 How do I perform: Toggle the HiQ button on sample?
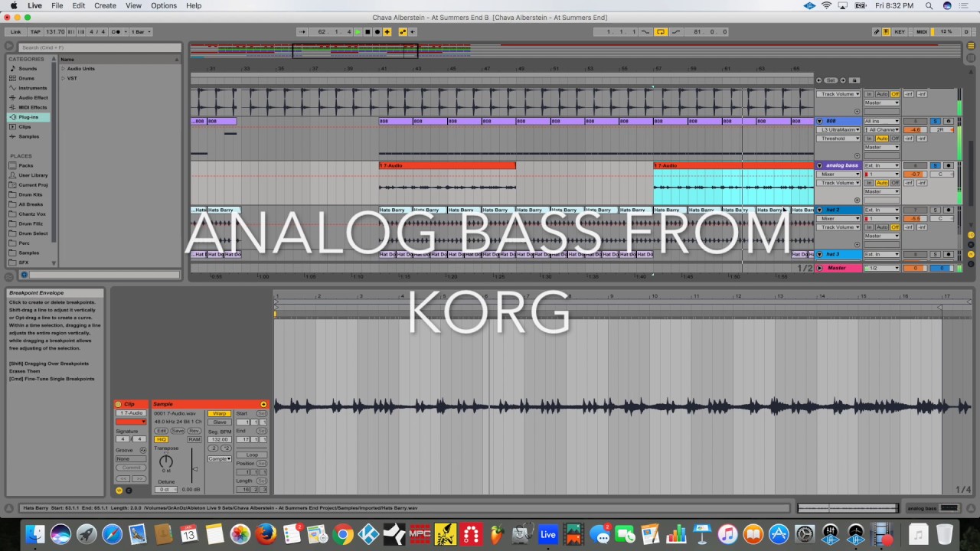click(161, 439)
